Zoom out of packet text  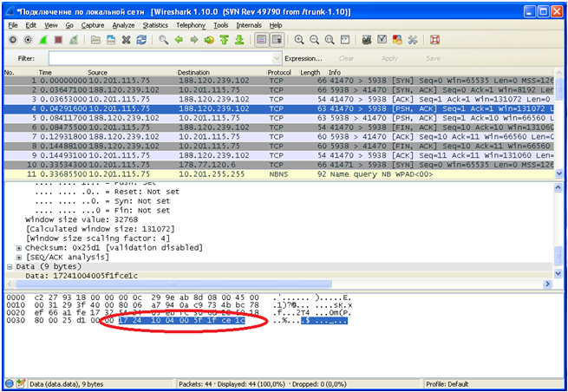[314, 40]
